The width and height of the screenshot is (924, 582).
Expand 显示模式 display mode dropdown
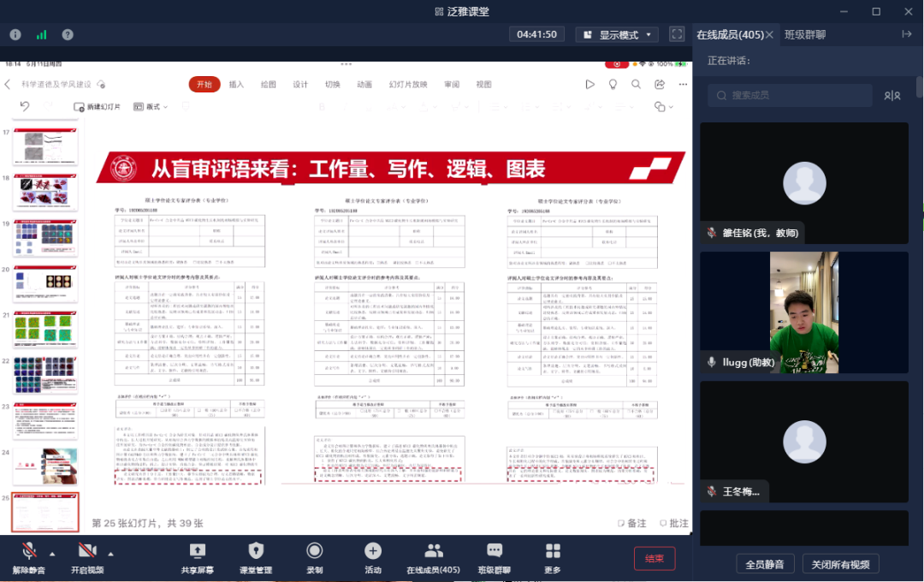pyautogui.click(x=616, y=34)
